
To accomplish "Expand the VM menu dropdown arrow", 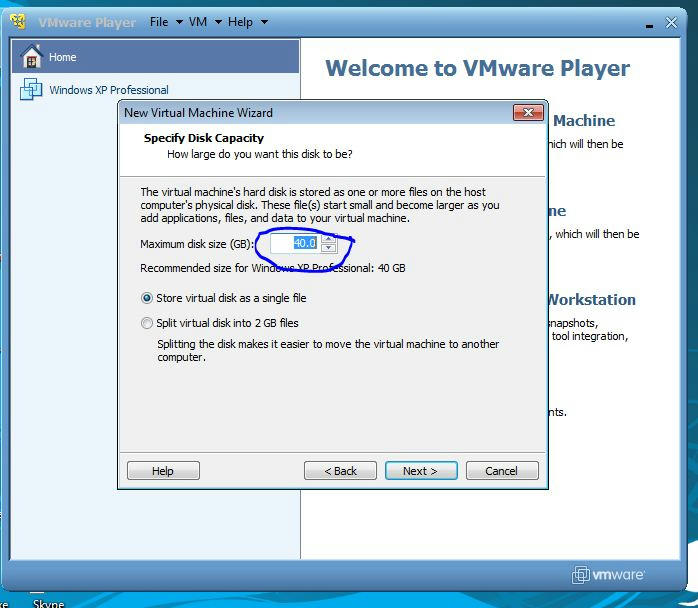I will click(218, 22).
